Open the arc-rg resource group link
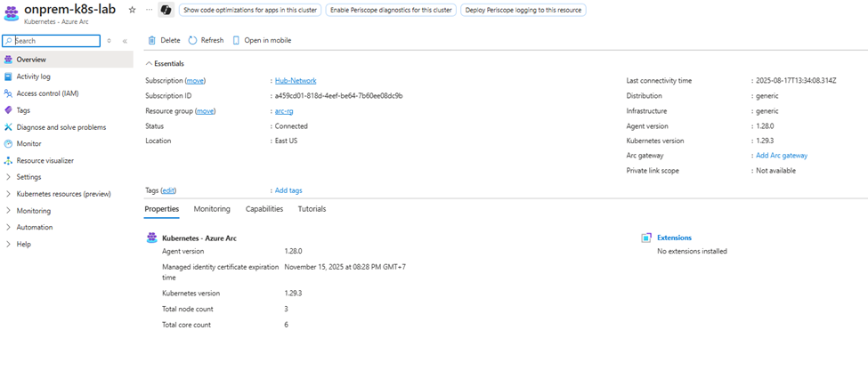The image size is (868, 371). click(284, 111)
